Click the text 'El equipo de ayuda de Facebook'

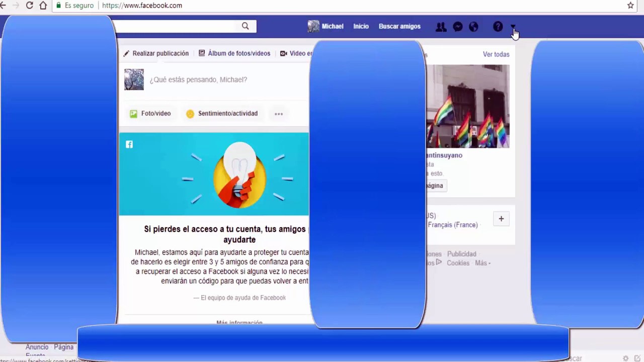tap(243, 298)
